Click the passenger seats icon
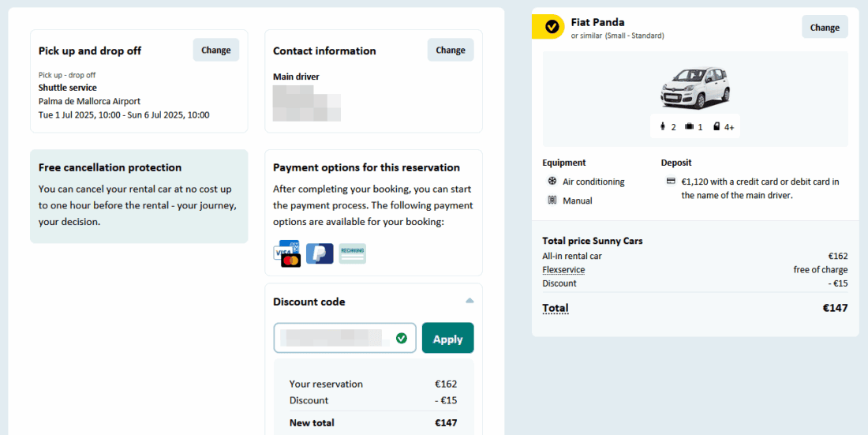The width and height of the screenshot is (868, 435). 663,126
